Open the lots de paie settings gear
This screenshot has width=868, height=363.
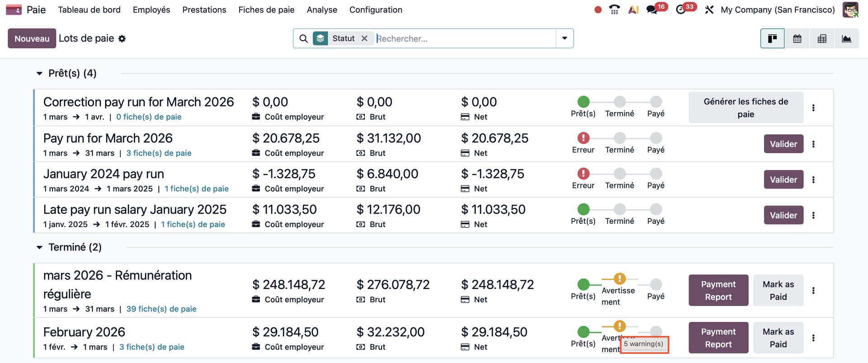pyautogui.click(x=122, y=39)
